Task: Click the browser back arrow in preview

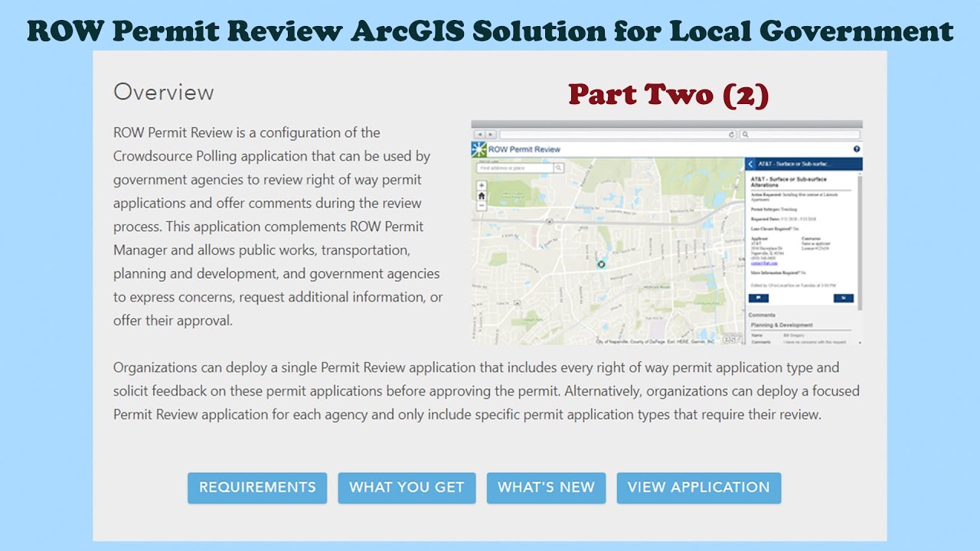Action: click(480, 135)
